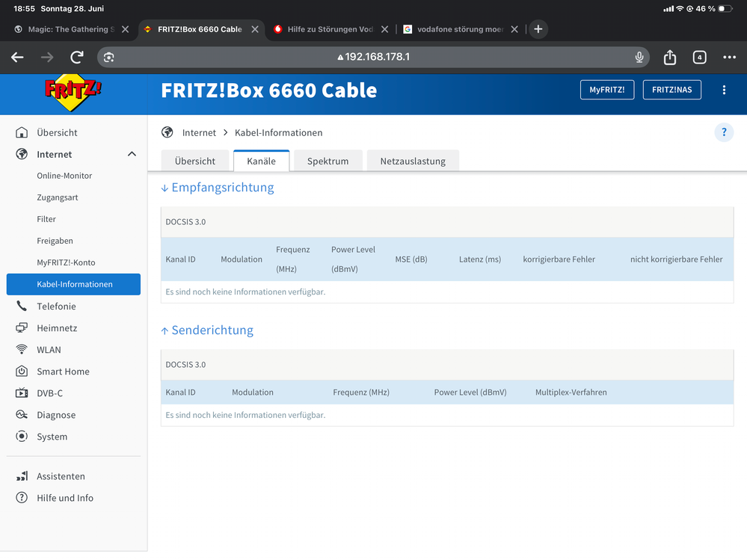
Task: Click the nicht korrigierbare Fehler column header
Action: (676, 259)
